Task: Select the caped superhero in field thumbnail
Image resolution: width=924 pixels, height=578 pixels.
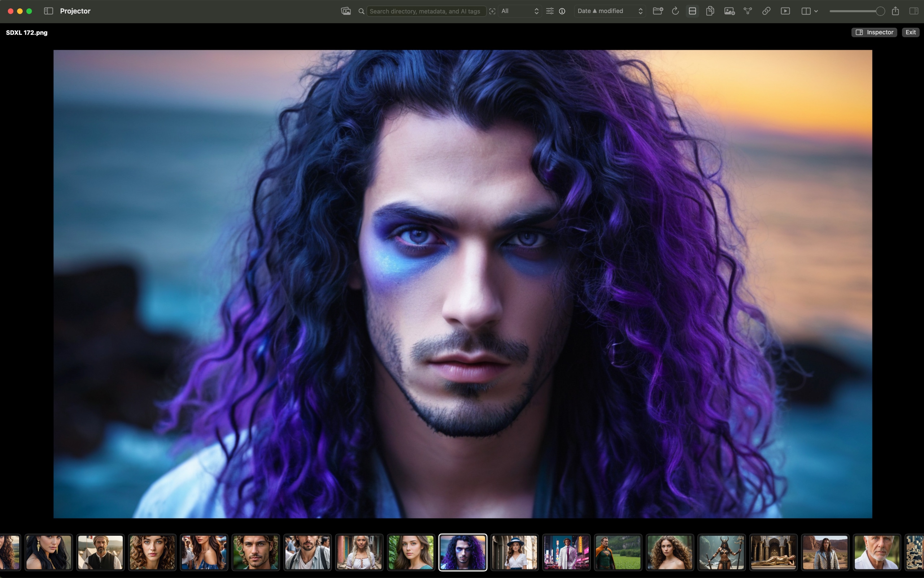Action: 618,552
